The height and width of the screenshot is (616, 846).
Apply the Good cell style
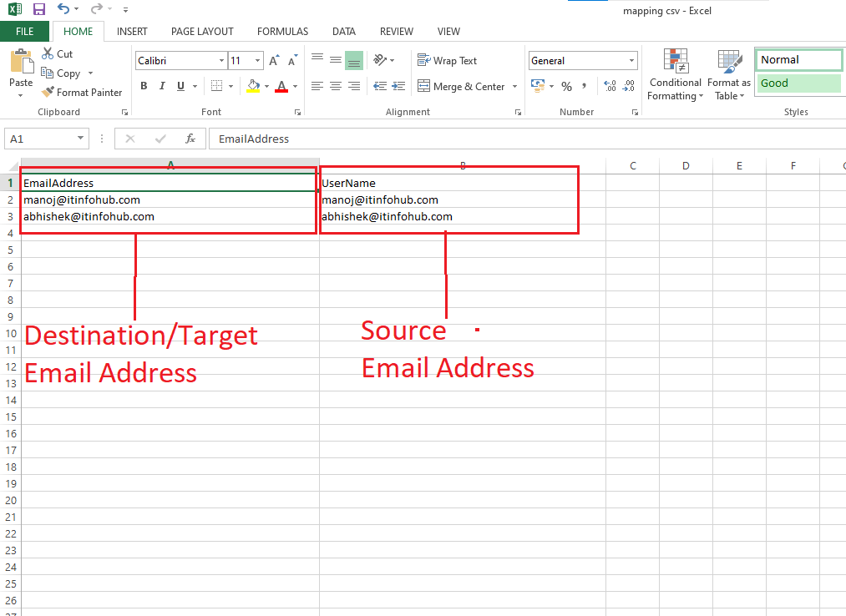(798, 83)
